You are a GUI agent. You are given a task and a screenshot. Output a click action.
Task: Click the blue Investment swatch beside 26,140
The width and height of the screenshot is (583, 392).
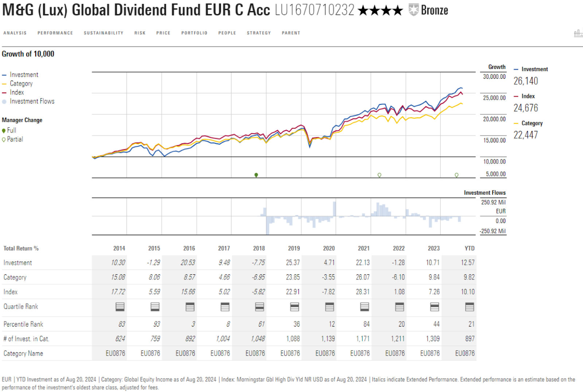point(516,69)
